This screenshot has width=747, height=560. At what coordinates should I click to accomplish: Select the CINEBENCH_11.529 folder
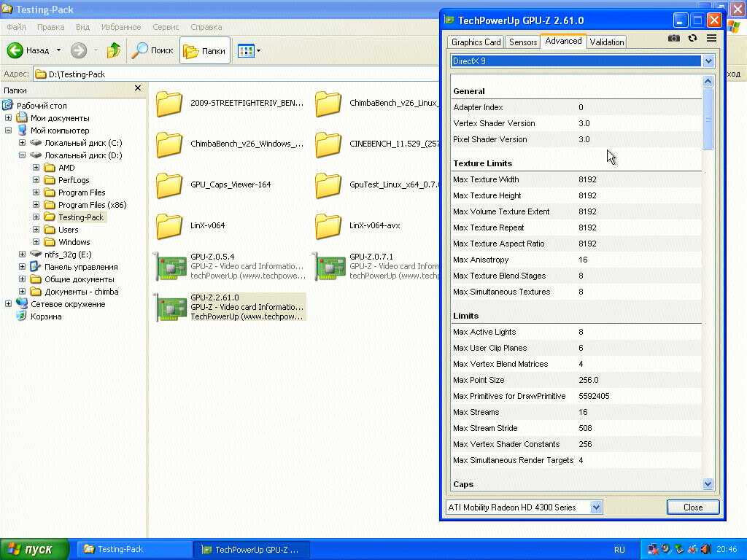pos(376,144)
